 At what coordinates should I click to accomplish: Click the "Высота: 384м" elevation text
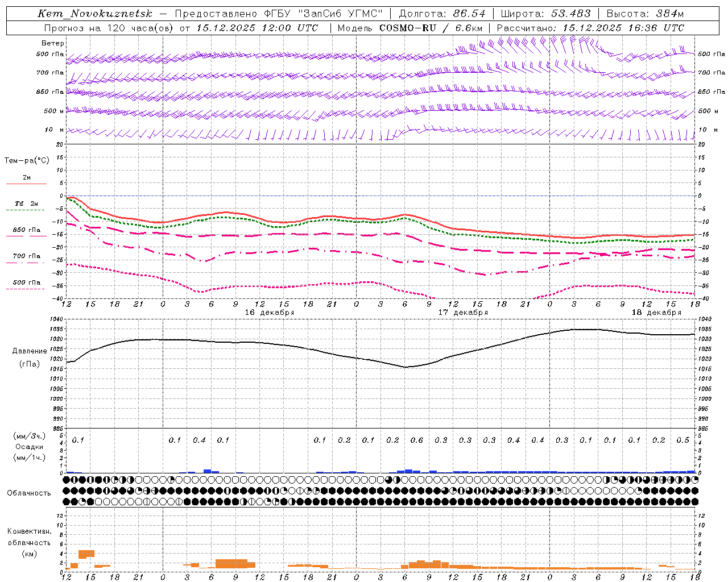(x=645, y=14)
